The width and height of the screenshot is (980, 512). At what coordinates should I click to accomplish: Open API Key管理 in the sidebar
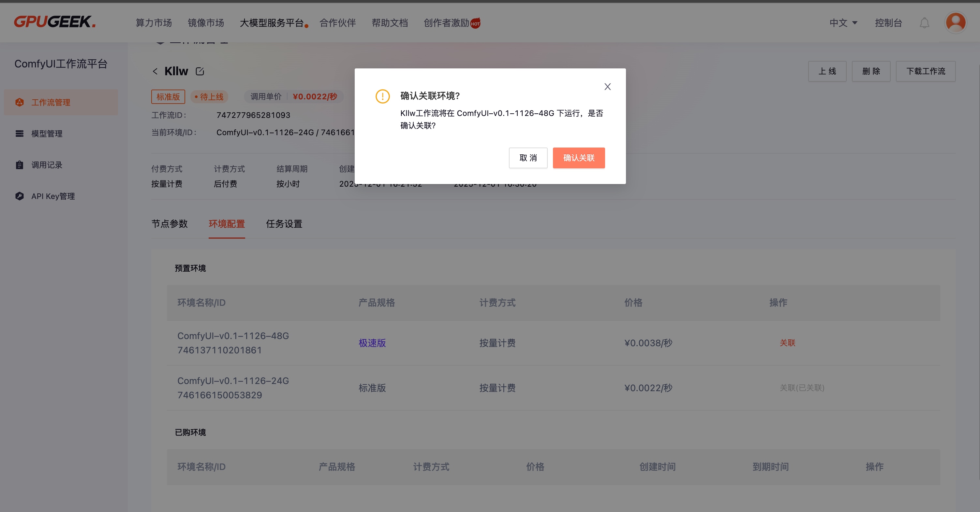coord(53,196)
